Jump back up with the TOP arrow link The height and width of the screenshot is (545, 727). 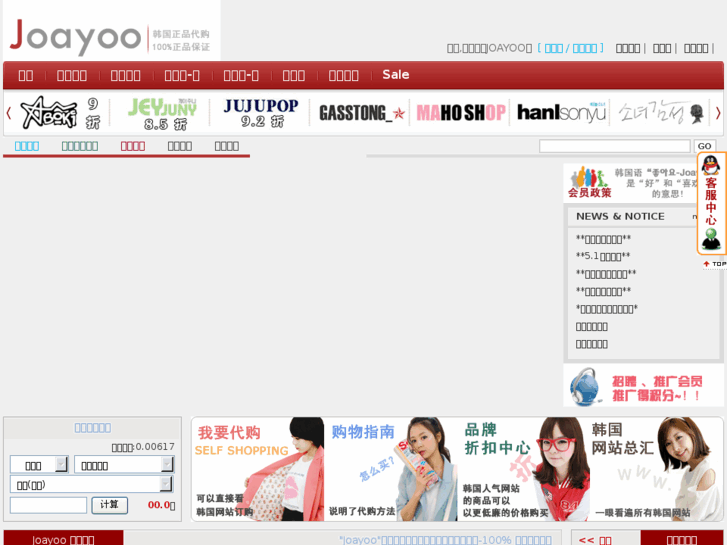click(x=714, y=264)
